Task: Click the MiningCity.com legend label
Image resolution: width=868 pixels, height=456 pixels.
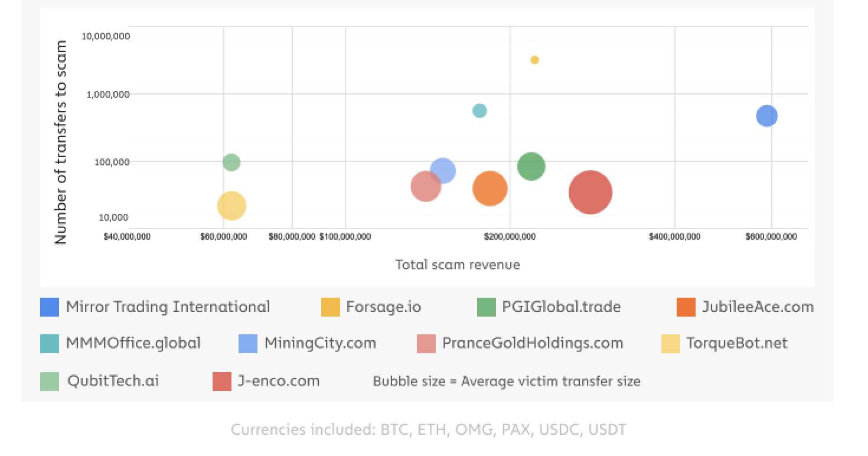Action: coord(319,343)
